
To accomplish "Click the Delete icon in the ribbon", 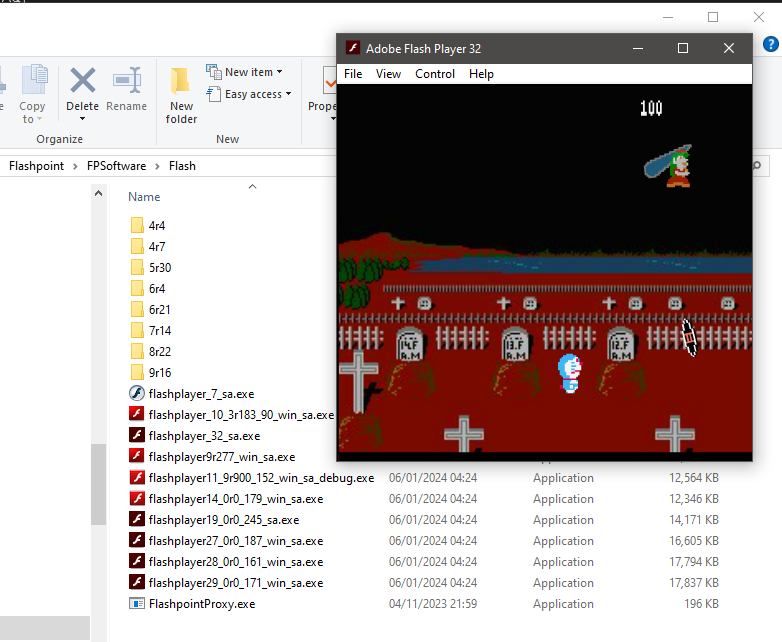I will pos(82,81).
